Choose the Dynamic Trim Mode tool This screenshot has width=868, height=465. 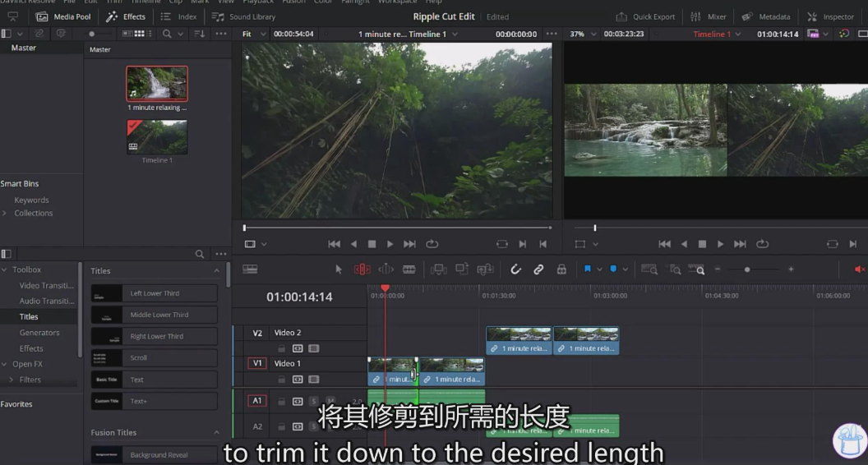click(386, 269)
